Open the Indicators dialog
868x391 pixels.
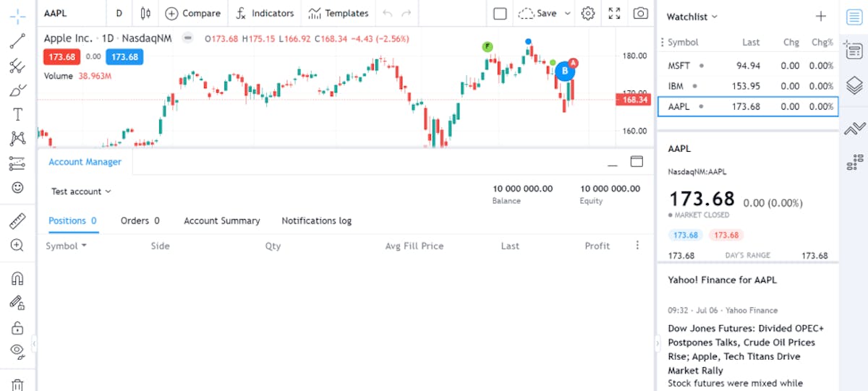click(265, 13)
